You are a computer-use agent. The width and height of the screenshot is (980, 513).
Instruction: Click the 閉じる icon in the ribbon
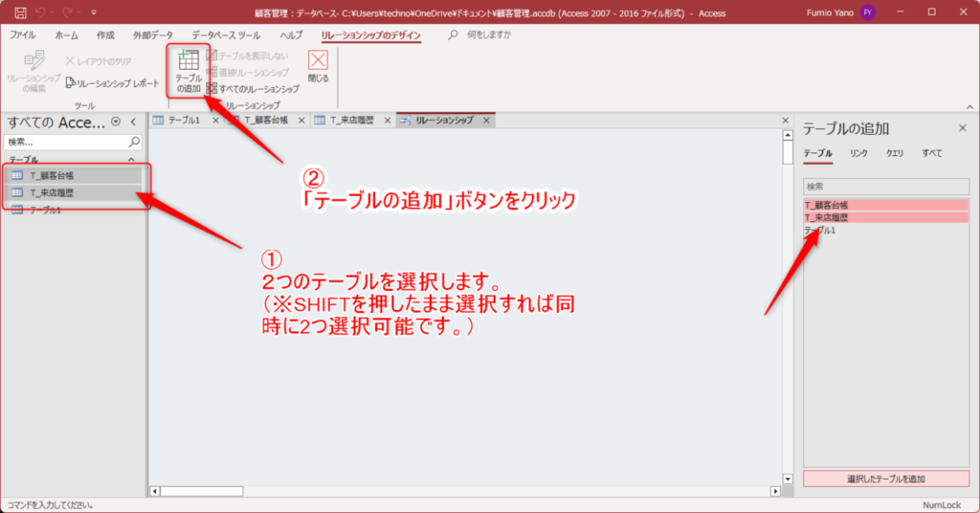tap(318, 66)
